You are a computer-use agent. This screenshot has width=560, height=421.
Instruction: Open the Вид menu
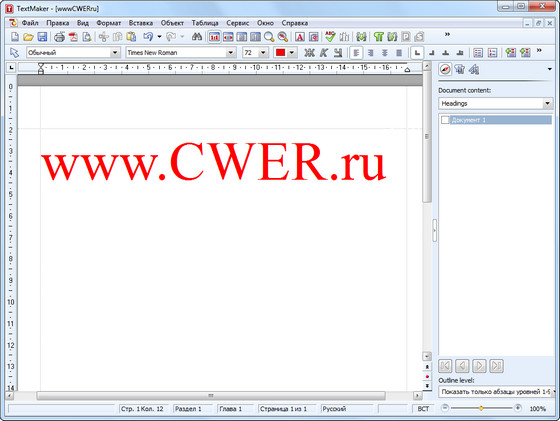point(83,23)
